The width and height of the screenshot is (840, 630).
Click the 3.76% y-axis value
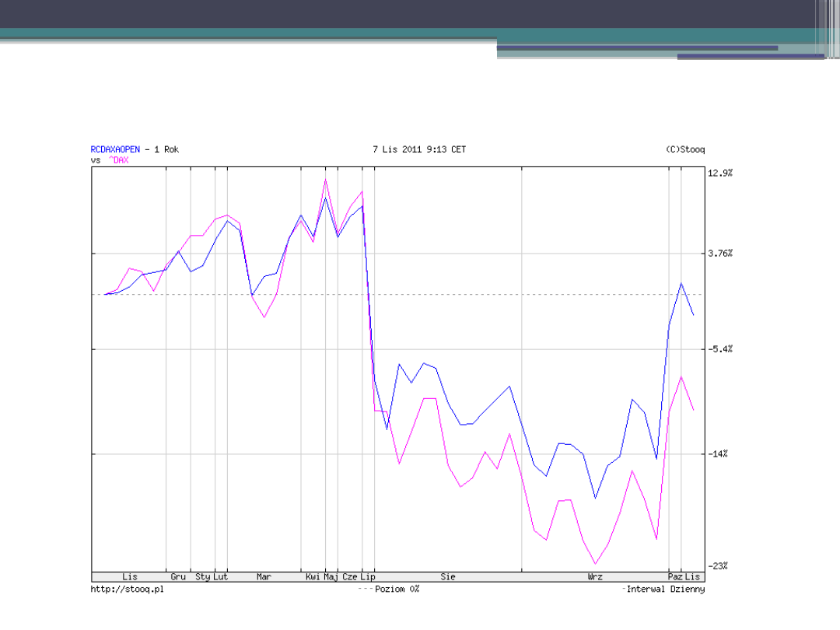pos(720,253)
